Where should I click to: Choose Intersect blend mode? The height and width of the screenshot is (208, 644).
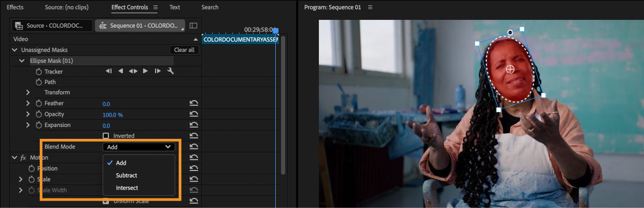(138, 188)
